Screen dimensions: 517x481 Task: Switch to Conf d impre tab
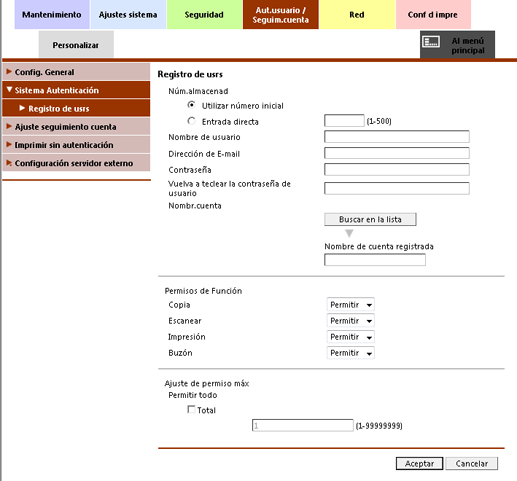click(x=433, y=15)
